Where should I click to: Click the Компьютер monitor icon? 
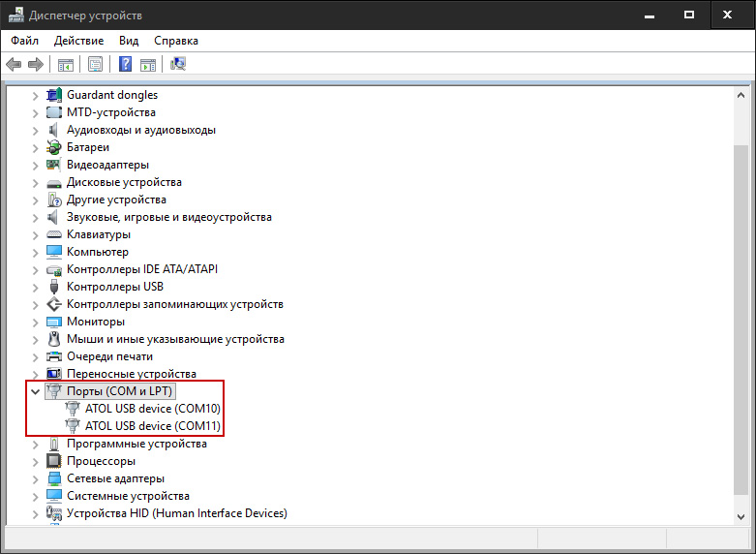54,252
